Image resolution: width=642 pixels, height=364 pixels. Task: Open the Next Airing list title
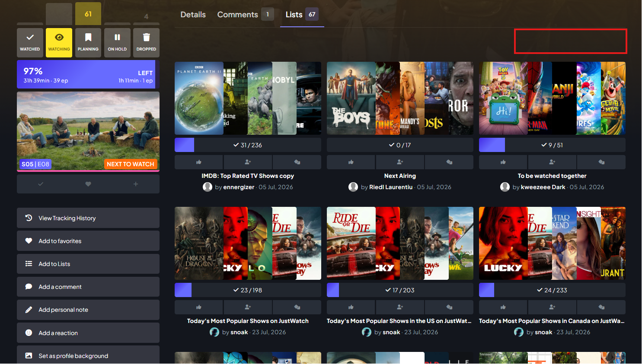[x=400, y=176]
